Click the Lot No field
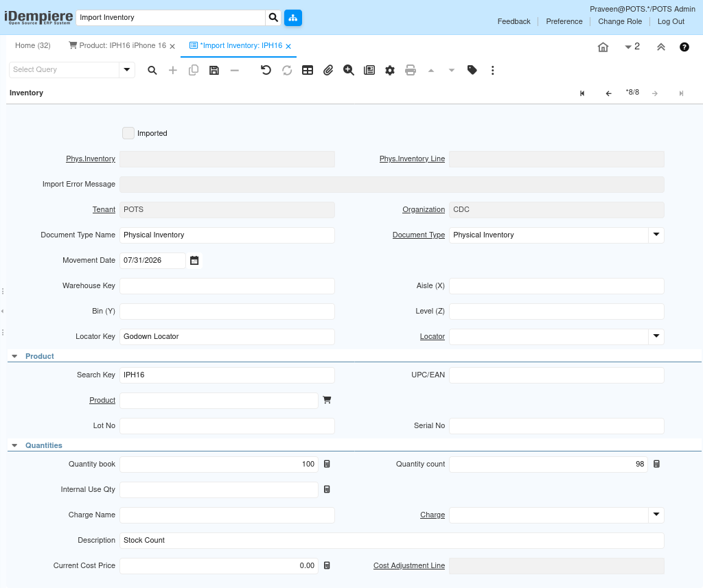703x588 pixels. tap(227, 426)
